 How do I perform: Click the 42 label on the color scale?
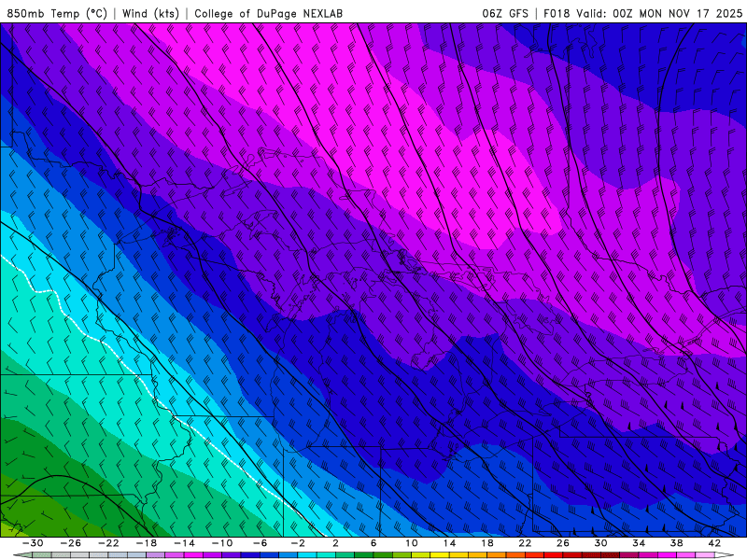(x=714, y=543)
